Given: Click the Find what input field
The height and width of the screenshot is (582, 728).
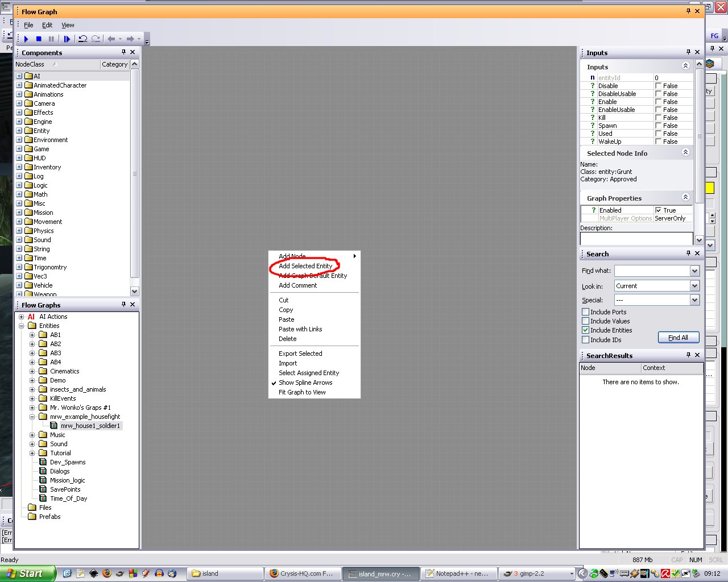Looking at the screenshot, I should pyautogui.click(x=652, y=271).
